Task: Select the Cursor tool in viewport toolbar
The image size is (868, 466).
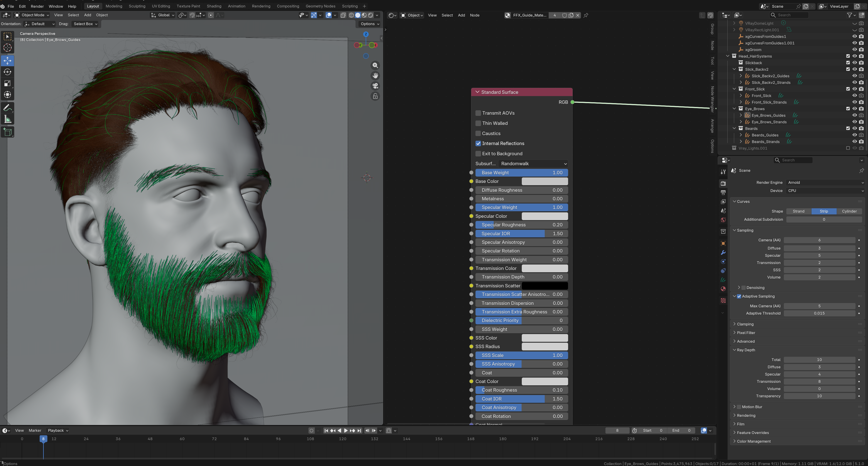Action: pos(7,48)
